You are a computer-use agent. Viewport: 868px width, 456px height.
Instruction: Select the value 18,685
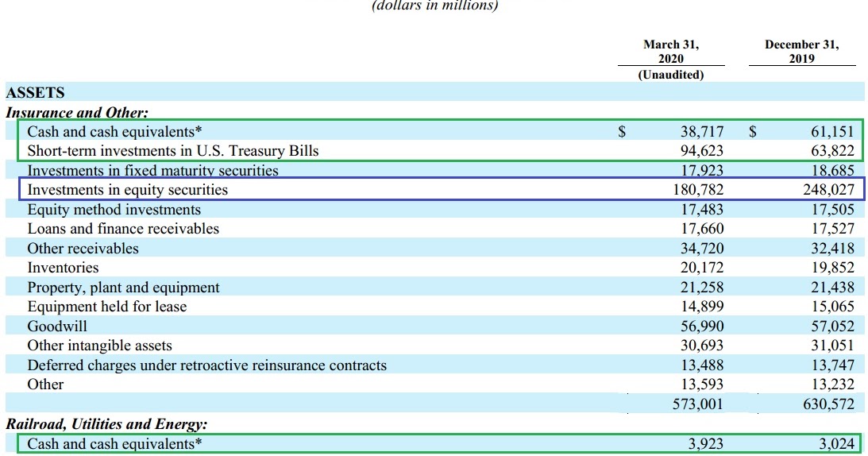coord(832,170)
